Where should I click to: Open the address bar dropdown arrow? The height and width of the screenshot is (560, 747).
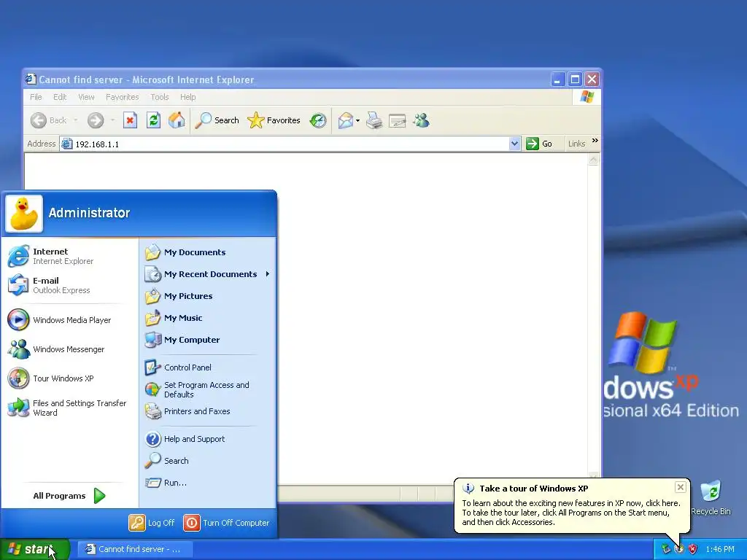pos(514,144)
